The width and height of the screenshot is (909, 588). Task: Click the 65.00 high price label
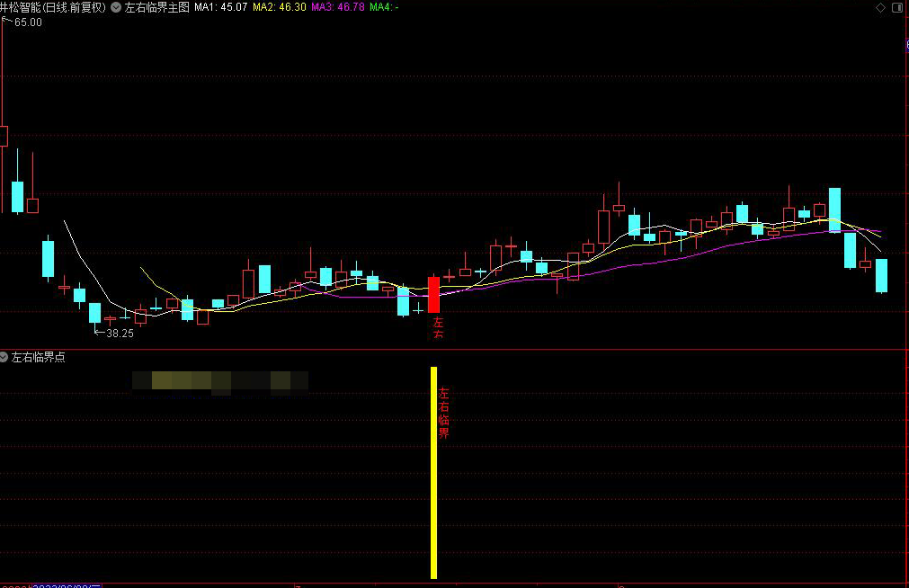click(x=28, y=22)
